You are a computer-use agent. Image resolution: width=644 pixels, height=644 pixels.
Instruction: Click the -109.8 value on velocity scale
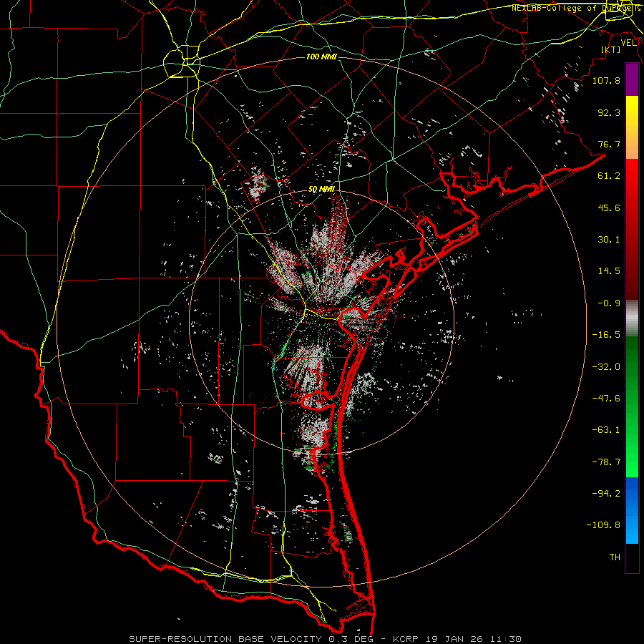click(603, 525)
